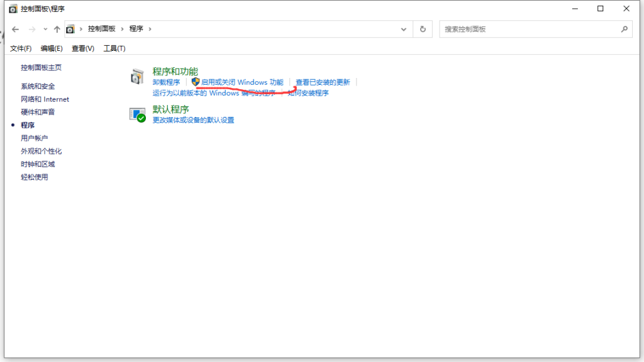Open the recent locations dropdown arrow
Image resolution: width=644 pixels, height=362 pixels.
point(45,29)
